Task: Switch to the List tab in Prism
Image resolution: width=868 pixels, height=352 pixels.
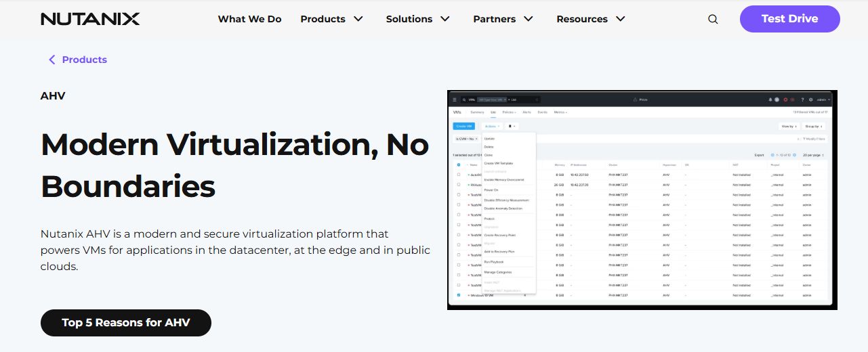Action: coord(493,112)
